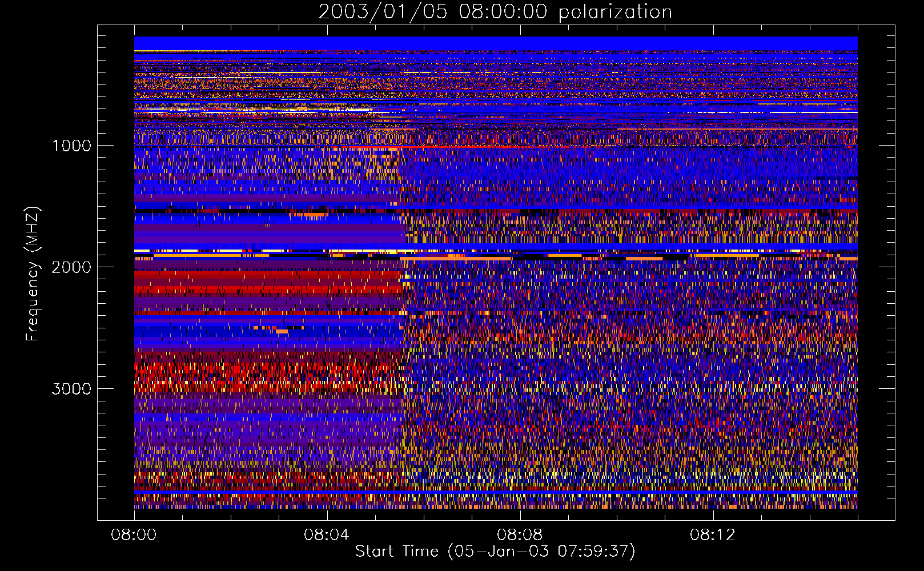
Task: Select the 'Start Time (05-Jan-03 07:59:37)' axis label
Action: tap(495, 552)
